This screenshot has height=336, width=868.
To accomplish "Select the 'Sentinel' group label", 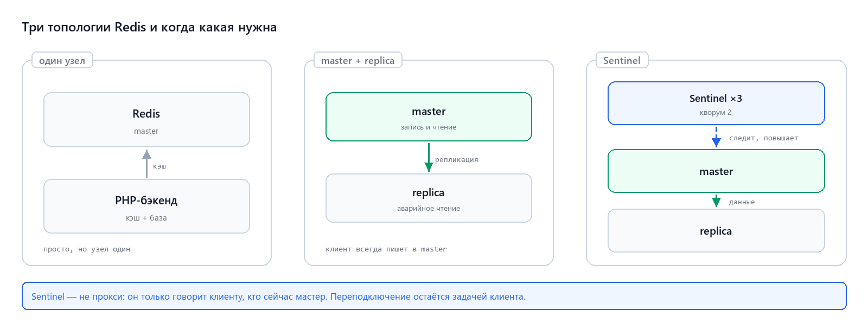I will (x=622, y=60).
